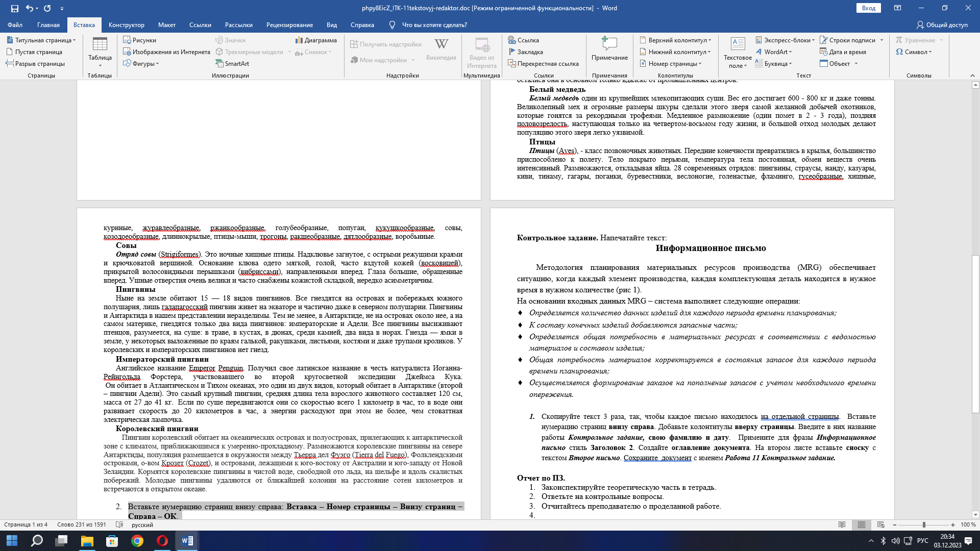
Task: Zoom out with the minus button
Action: click(895, 524)
